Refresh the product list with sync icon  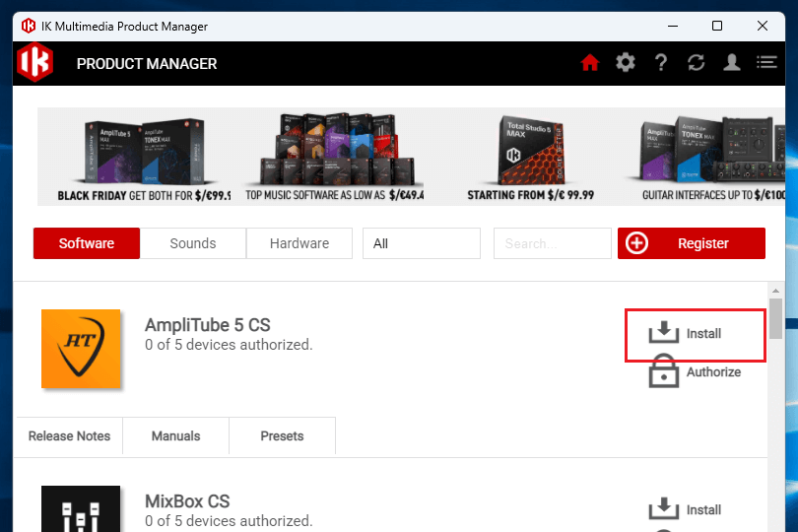coord(697,63)
